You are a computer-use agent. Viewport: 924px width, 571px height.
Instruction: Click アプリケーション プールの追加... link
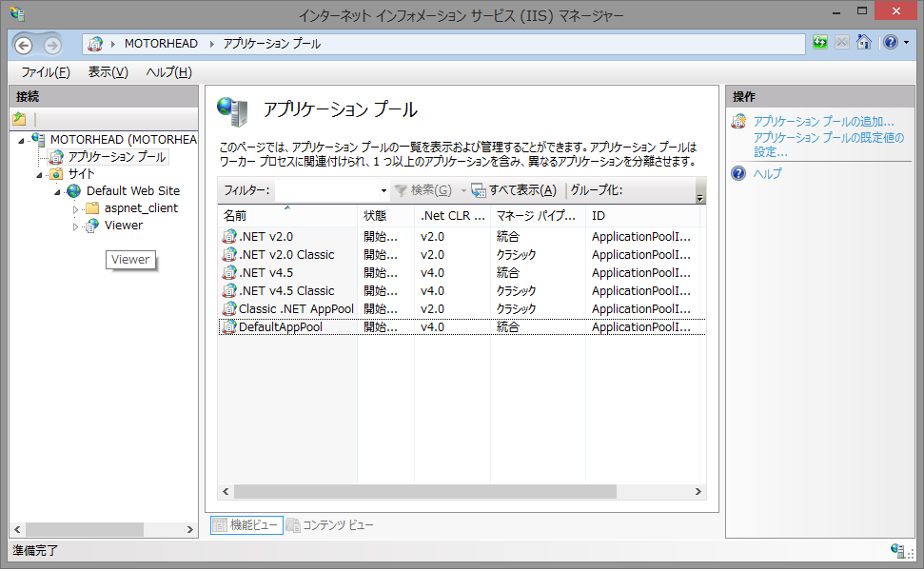(824, 122)
